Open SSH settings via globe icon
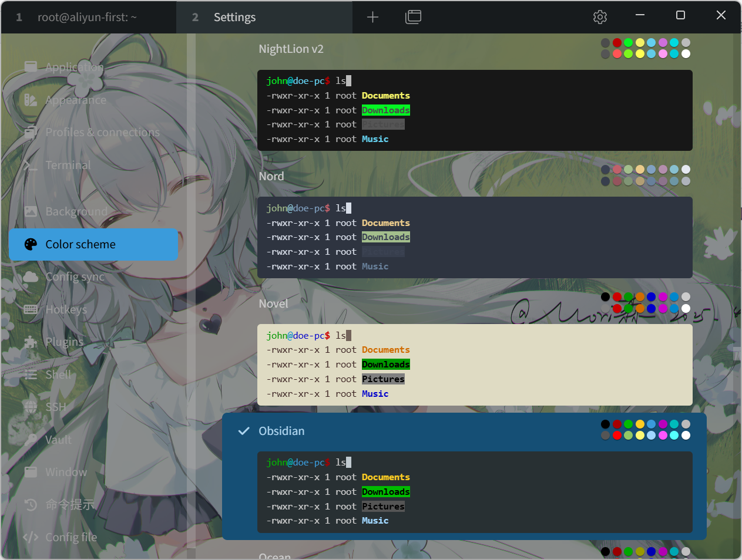The height and width of the screenshot is (560, 742). click(x=31, y=407)
